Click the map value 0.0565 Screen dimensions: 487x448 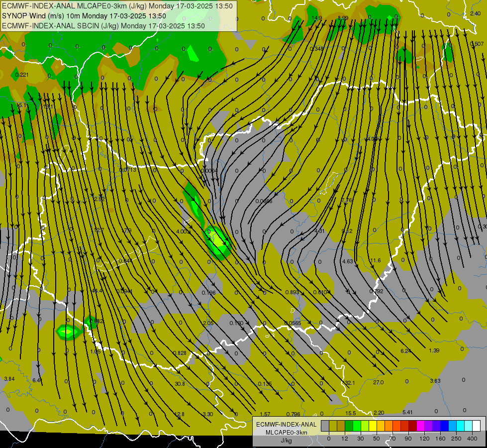pyautogui.click(x=292, y=323)
